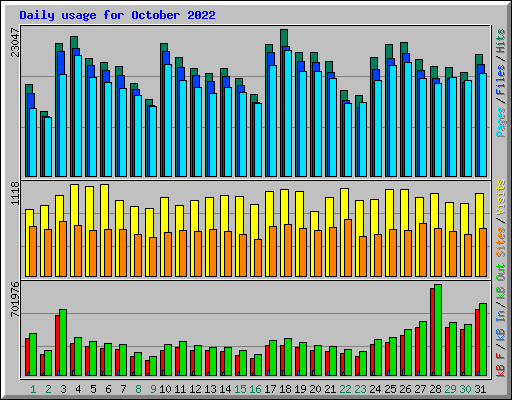This screenshot has width=512, height=400.
Task: Click day 22's orange Sites bar
Action: point(348,248)
